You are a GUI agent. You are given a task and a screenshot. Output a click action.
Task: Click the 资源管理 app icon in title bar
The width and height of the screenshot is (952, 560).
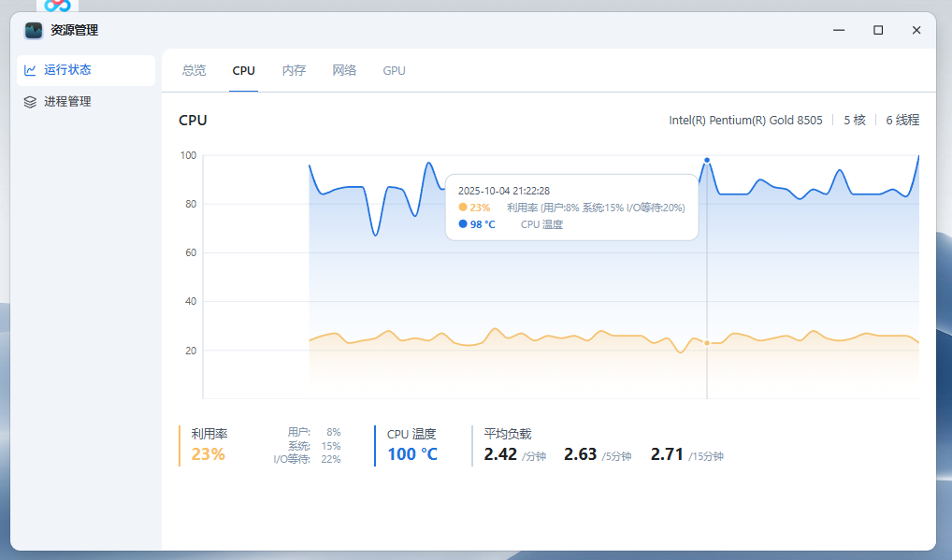[x=34, y=30]
